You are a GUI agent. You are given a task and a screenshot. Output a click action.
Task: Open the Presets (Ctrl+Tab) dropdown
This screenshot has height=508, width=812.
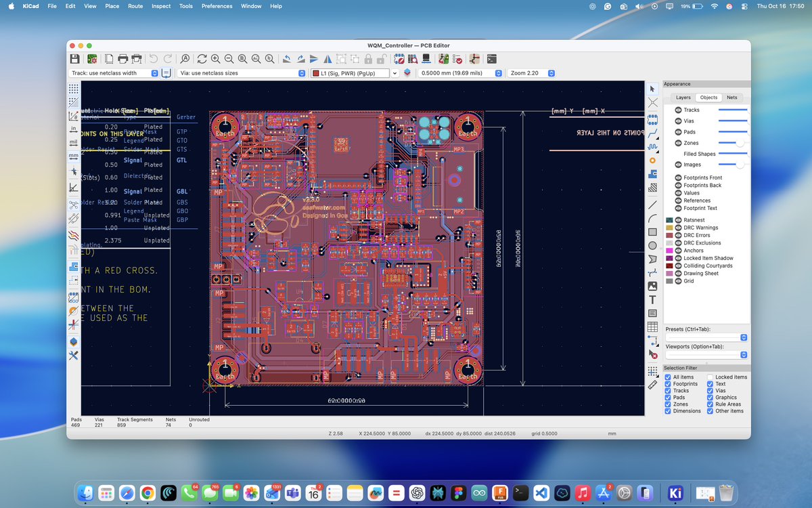[x=706, y=337]
